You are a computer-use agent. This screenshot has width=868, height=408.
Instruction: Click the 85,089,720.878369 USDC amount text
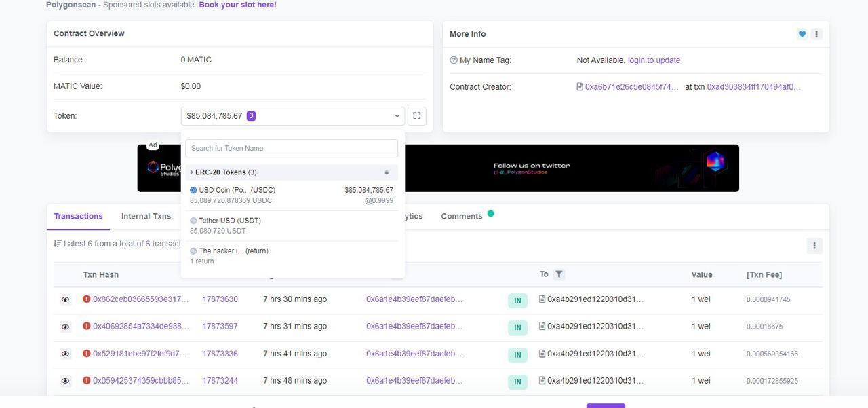pos(231,201)
